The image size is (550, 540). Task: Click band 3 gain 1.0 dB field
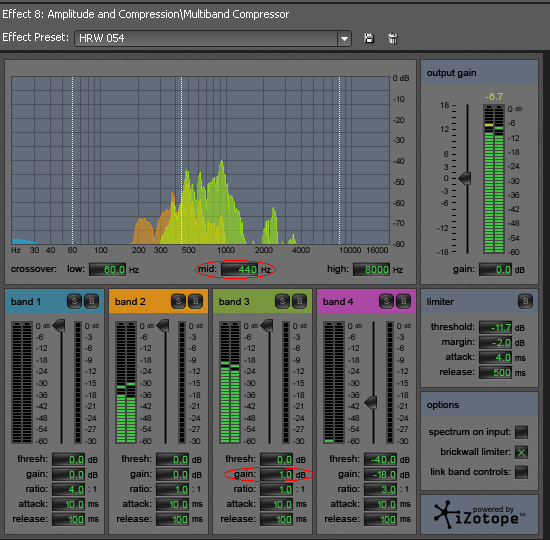[277, 474]
